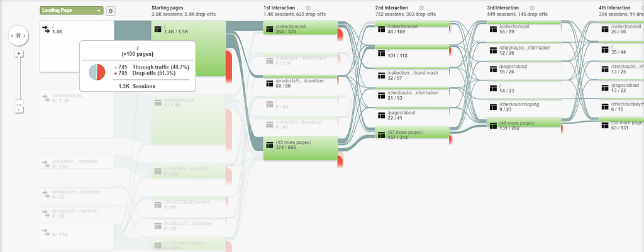Click the (46 more pages) node
The image size is (644, 252).
click(x=300, y=148)
